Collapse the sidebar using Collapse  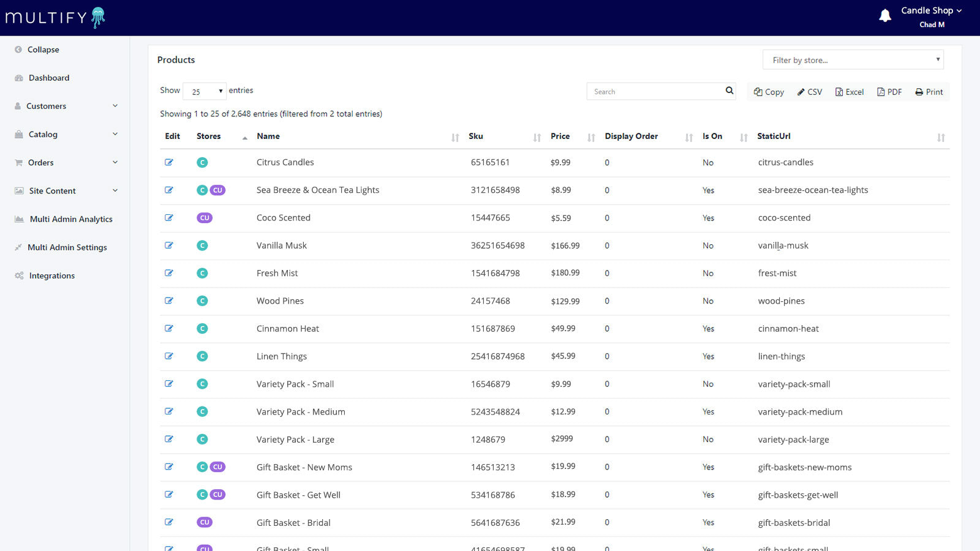tap(43, 50)
